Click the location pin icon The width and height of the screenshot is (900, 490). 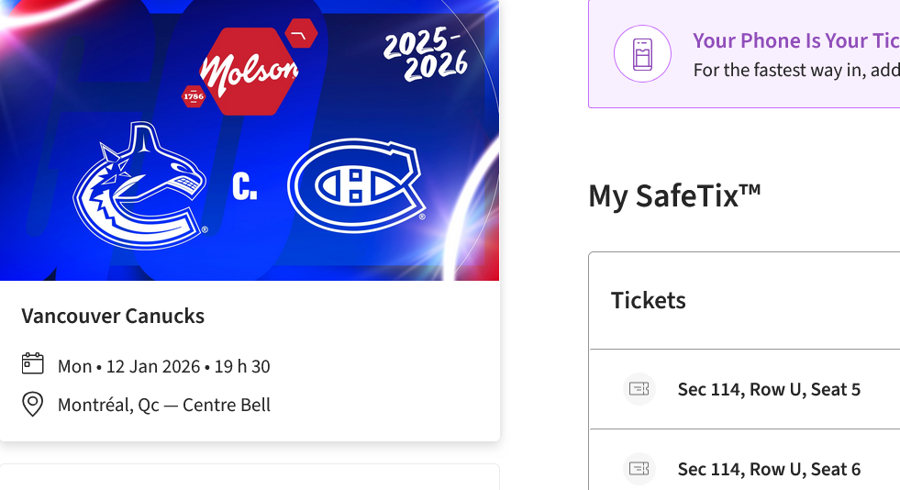tap(33, 404)
